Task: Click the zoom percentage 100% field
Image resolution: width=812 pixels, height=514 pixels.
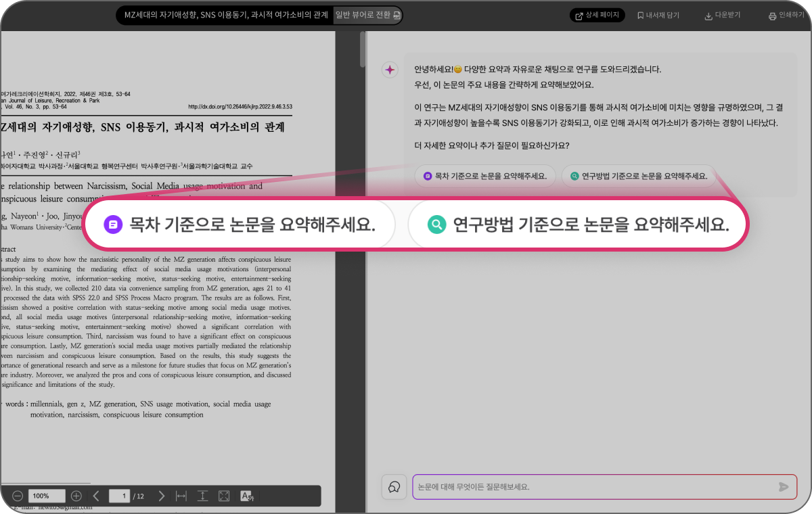Action: pos(47,496)
